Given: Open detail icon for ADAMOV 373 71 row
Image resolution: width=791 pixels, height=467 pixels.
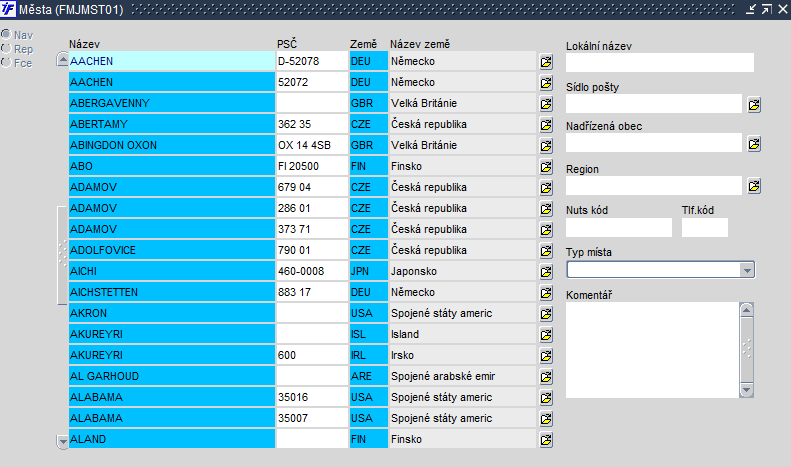Looking at the screenshot, I should tap(546, 230).
